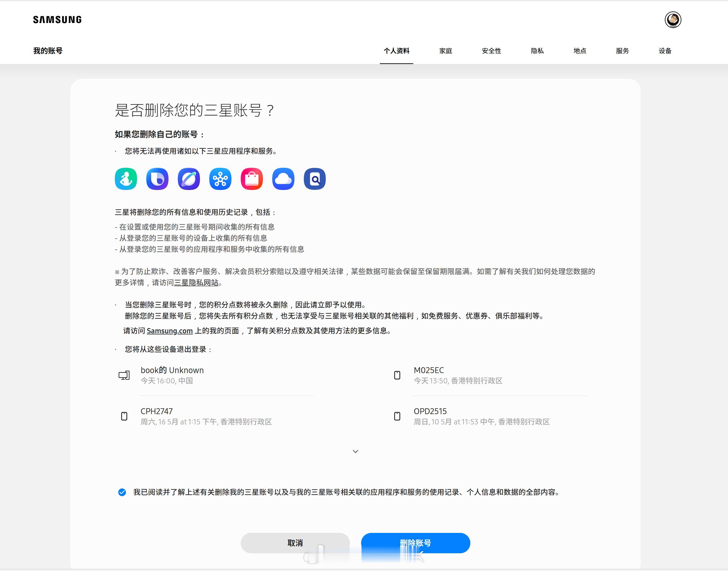728x571 pixels.
Task: Click the 今天 16:00, 中国 timestamp
Action: click(166, 381)
